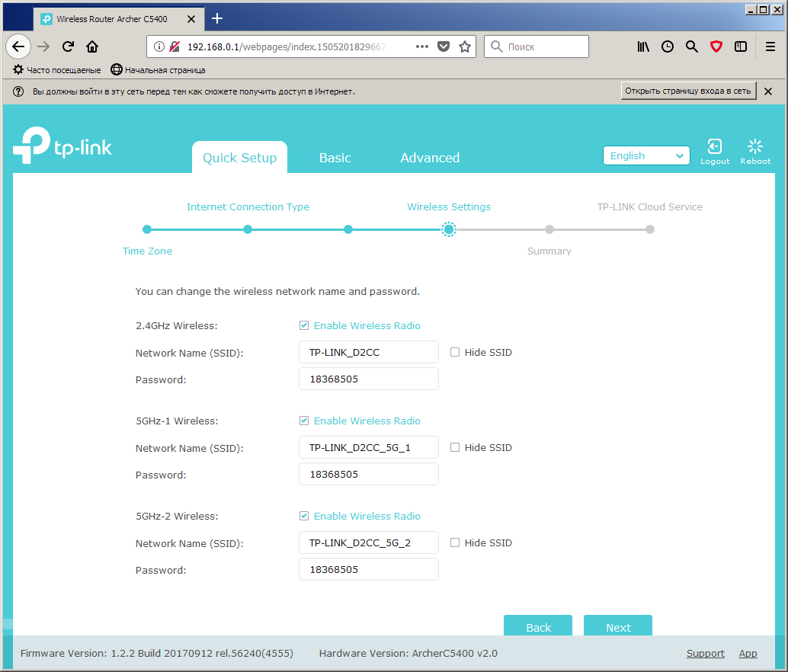Click the 5GHz-2 Password field
Image resolution: width=788 pixels, height=672 pixels.
click(x=369, y=569)
